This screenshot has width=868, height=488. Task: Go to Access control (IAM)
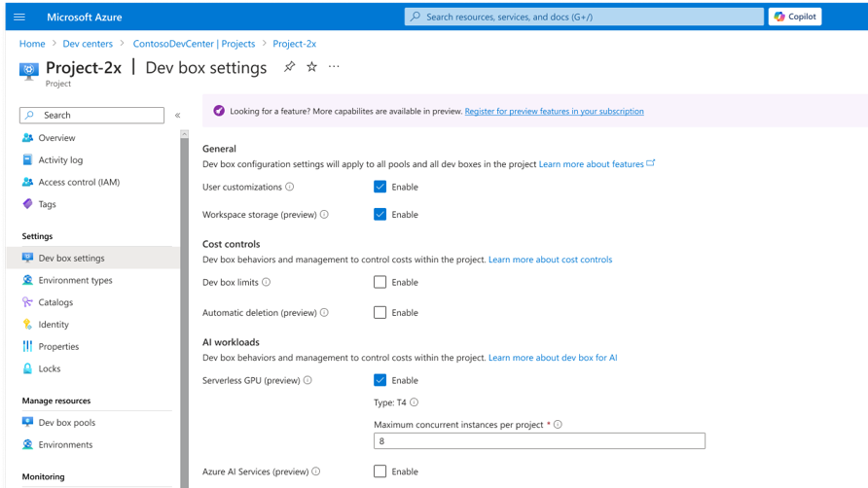click(79, 182)
